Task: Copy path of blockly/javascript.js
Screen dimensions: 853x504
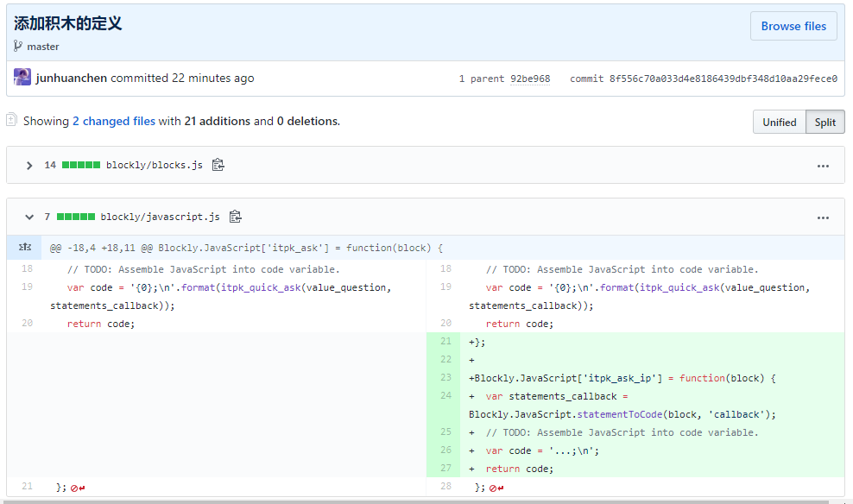Action: 235,217
